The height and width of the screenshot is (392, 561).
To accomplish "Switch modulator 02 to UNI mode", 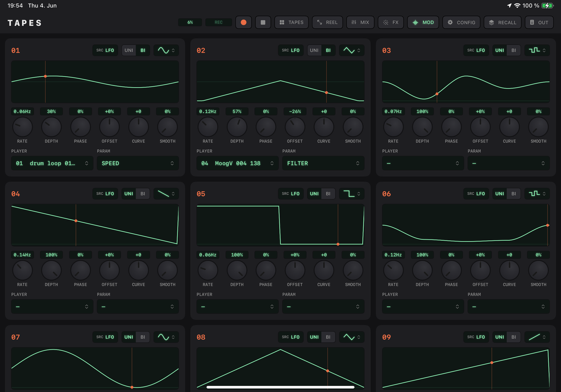I will coord(314,50).
